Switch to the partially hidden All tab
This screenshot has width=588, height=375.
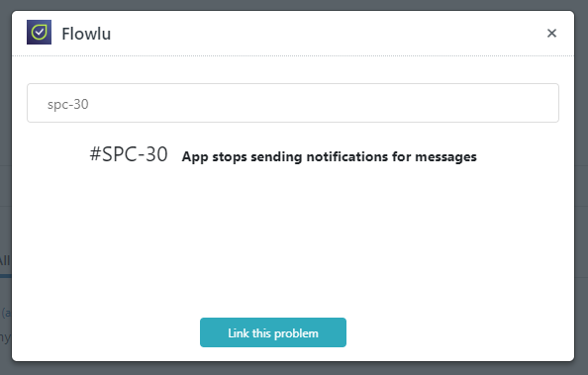[5, 260]
